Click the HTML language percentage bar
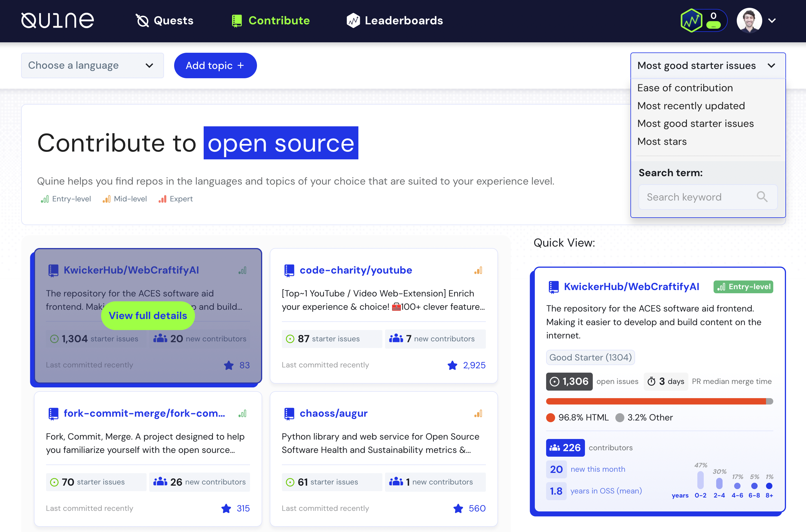The height and width of the screenshot is (532, 806). pos(656,401)
